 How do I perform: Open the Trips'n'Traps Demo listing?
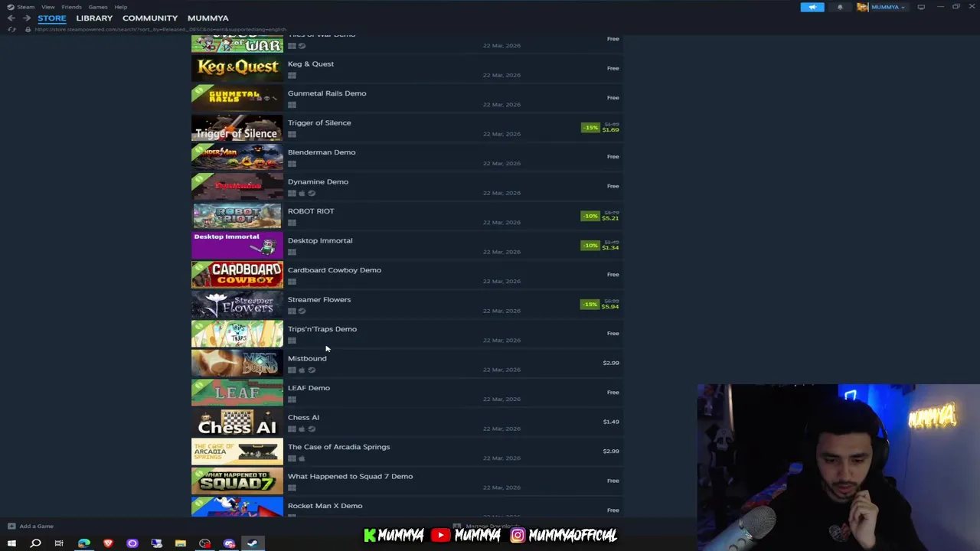[407, 333]
